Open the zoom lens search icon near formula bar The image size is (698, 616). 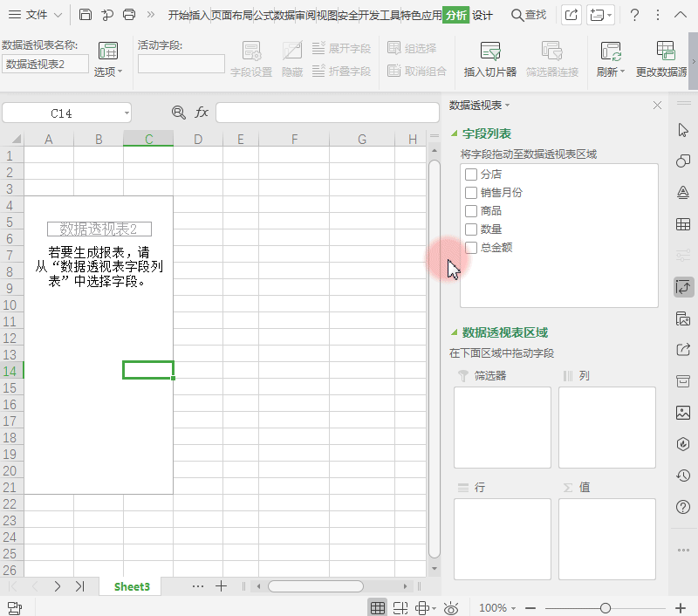(178, 113)
